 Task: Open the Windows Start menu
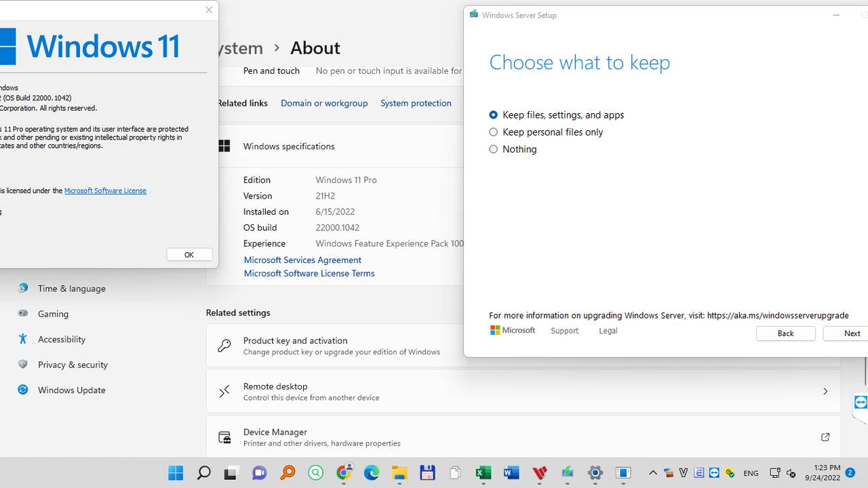pos(176,472)
